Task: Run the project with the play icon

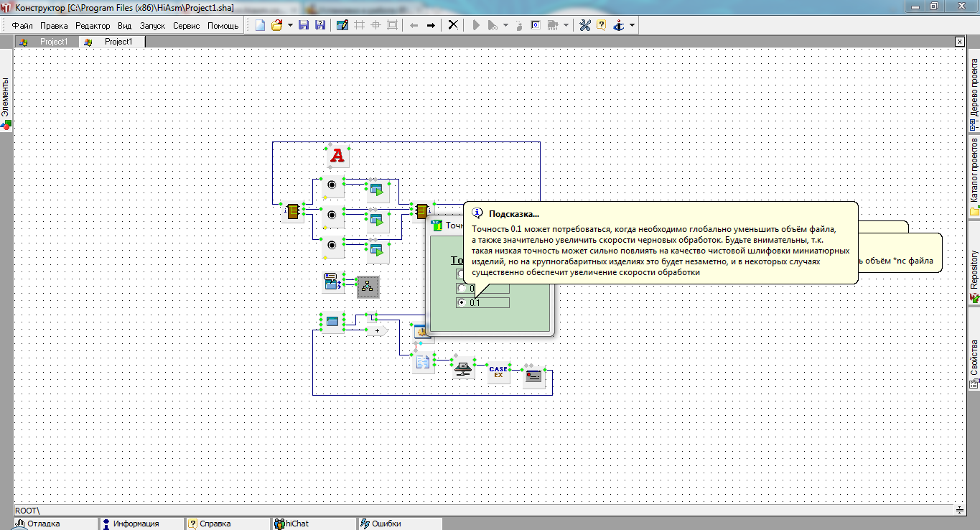Action: (x=475, y=25)
